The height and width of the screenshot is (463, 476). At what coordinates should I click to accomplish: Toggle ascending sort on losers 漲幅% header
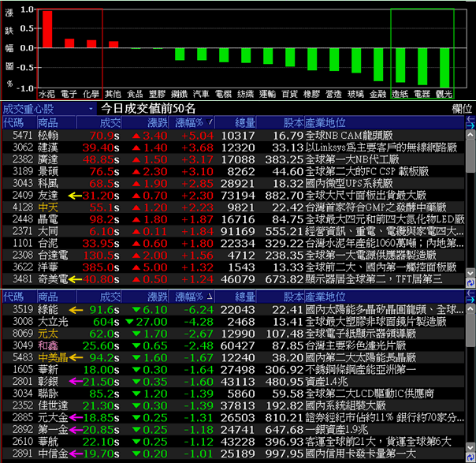[192, 297]
